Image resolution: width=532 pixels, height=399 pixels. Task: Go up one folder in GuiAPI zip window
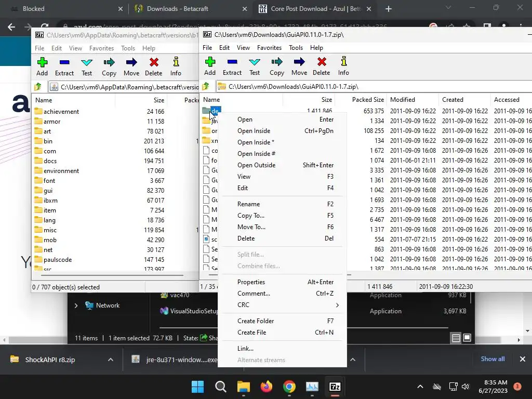coord(206,87)
